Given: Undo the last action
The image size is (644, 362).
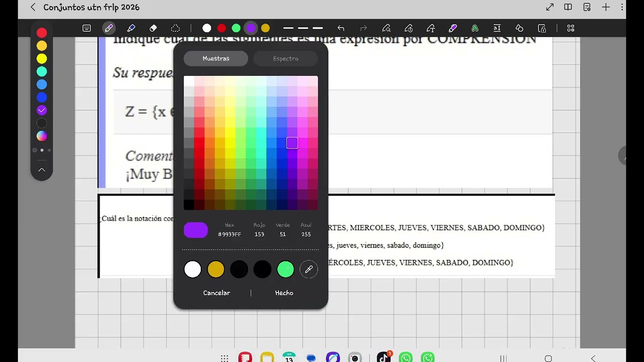Looking at the screenshot, I should 341,28.
